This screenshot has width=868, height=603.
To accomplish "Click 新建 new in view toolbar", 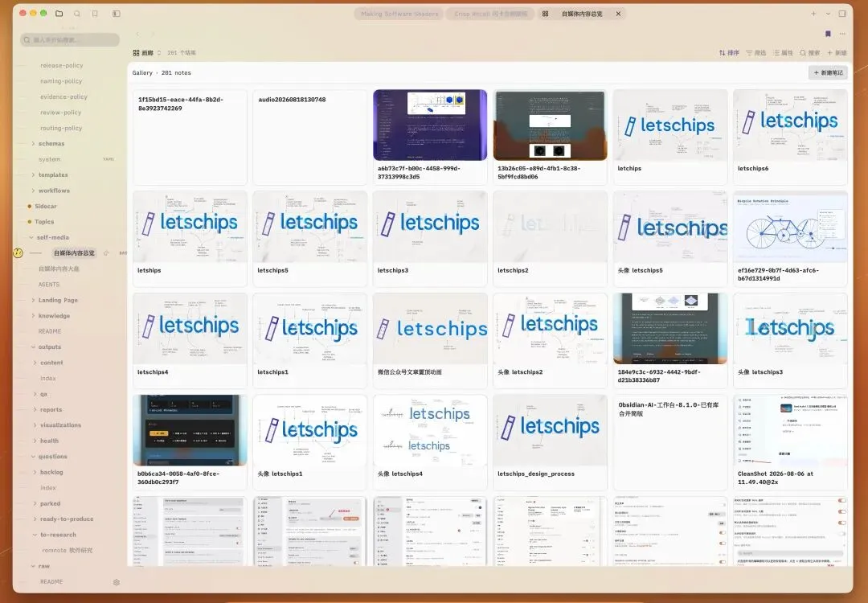I will click(837, 52).
